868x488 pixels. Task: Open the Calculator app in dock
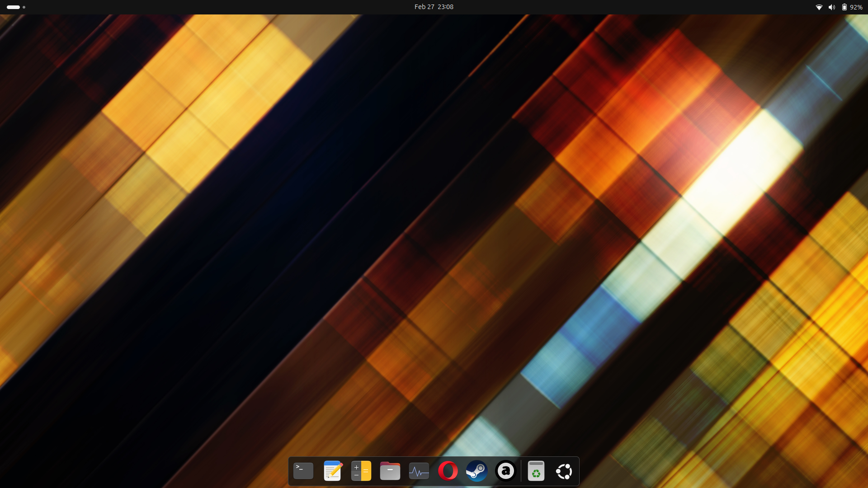click(361, 471)
